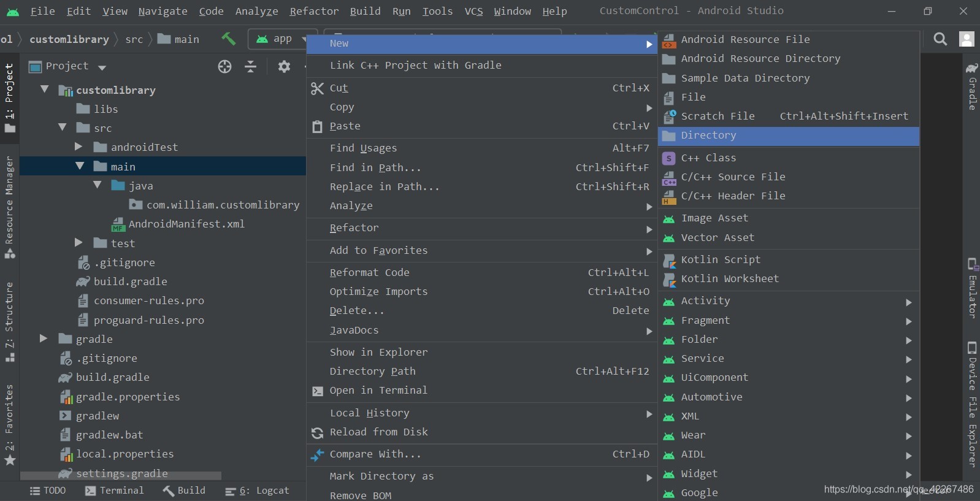Click the Reload from Disk icon
Viewport: 980px width, 501px height.
(317, 433)
